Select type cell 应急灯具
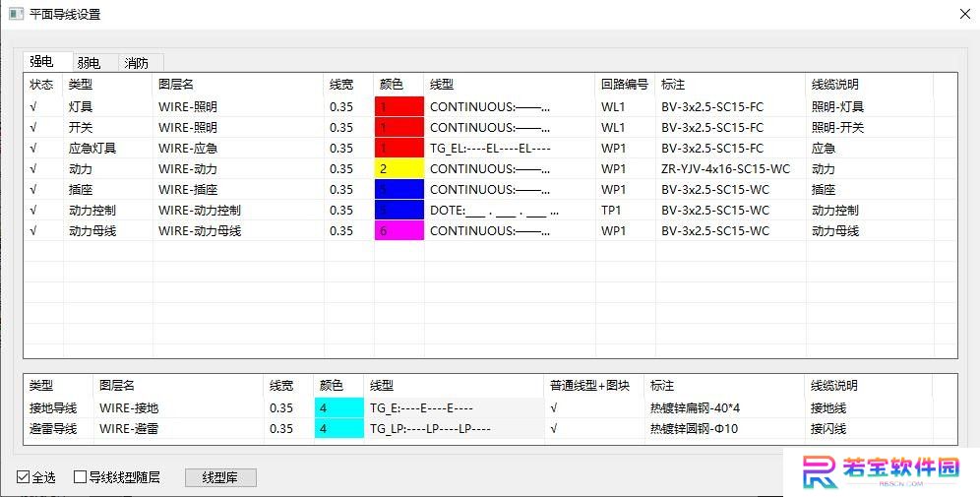The height and width of the screenshot is (497, 980). [x=92, y=149]
